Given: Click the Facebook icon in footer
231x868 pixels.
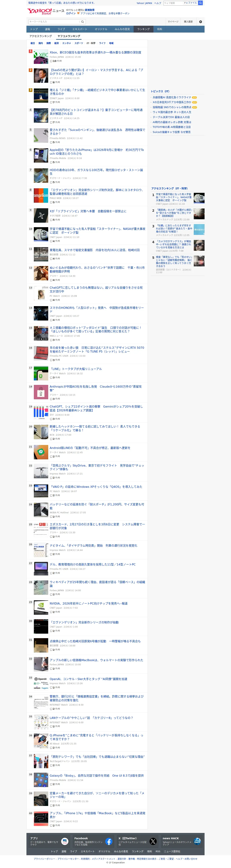Looking at the screenshot, I should pos(109,841).
